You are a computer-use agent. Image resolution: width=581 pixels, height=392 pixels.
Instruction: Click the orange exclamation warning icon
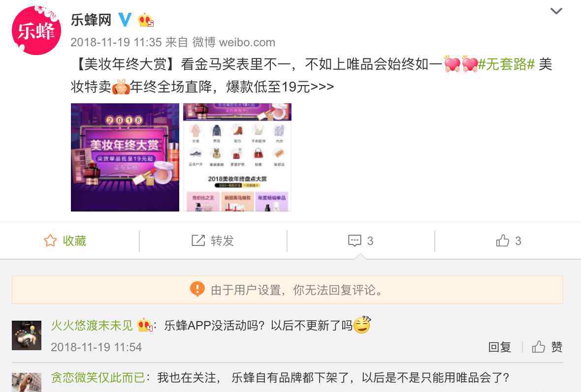[x=197, y=289]
